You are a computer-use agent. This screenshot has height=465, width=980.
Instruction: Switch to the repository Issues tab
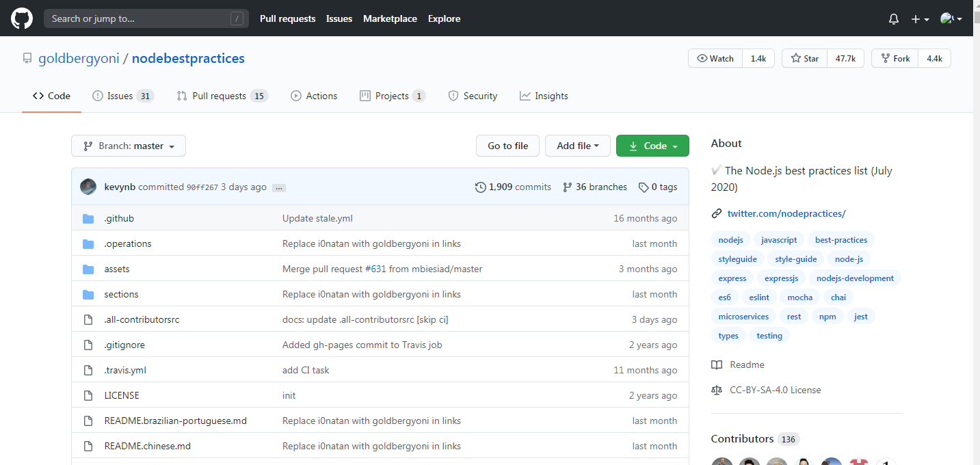pyautogui.click(x=123, y=96)
